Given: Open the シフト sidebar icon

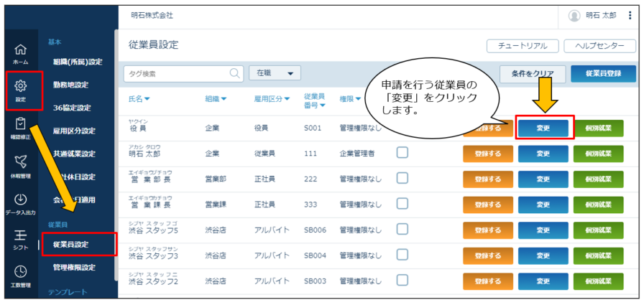Looking at the screenshot, I should click(x=21, y=237).
